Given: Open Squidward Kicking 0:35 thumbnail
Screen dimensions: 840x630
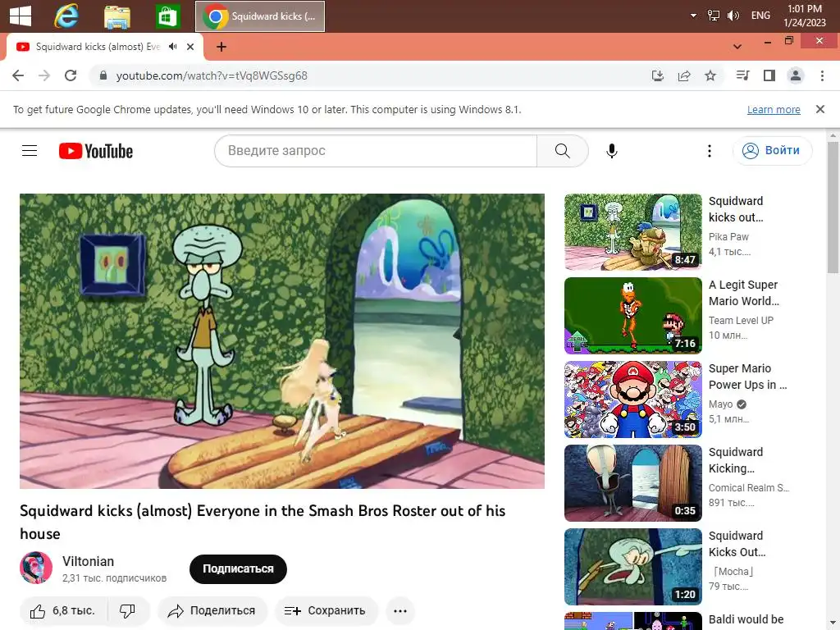Looking at the screenshot, I should pyautogui.click(x=632, y=482).
